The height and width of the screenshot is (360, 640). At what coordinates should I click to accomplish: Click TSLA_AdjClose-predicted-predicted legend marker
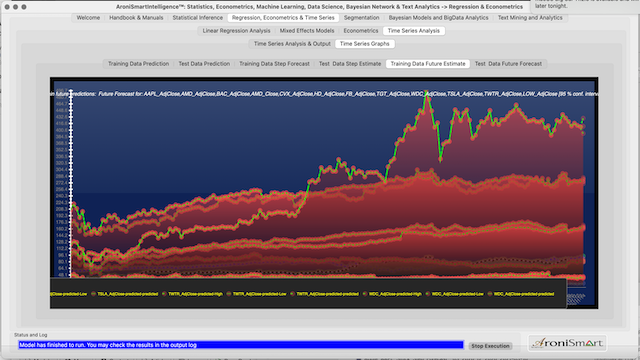coord(93,294)
